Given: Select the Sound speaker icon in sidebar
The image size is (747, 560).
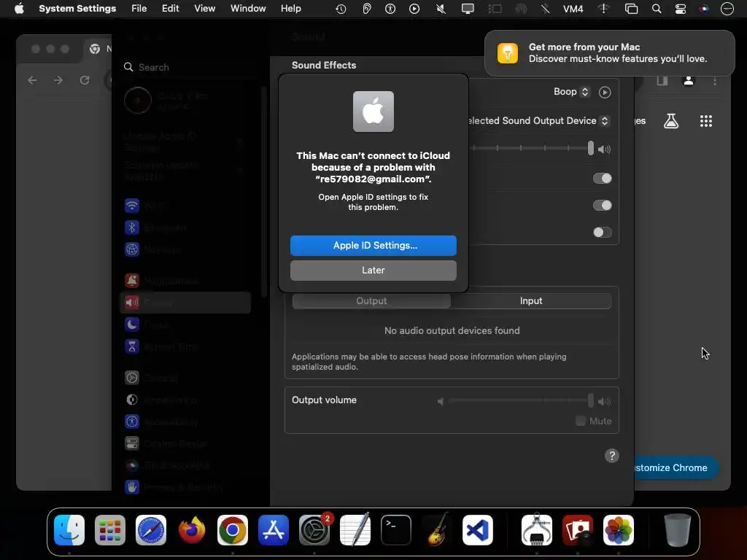Looking at the screenshot, I should [x=132, y=303].
